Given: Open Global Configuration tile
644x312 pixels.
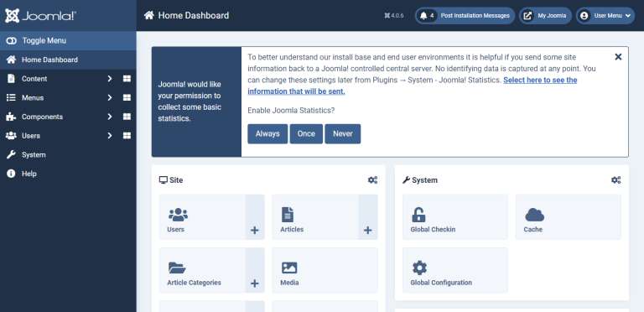Looking at the screenshot, I should (455, 270).
